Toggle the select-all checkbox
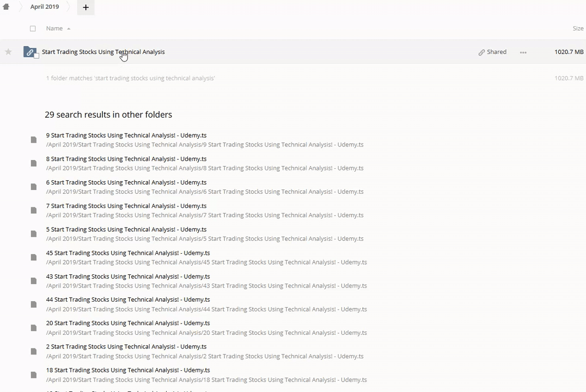 pos(33,28)
